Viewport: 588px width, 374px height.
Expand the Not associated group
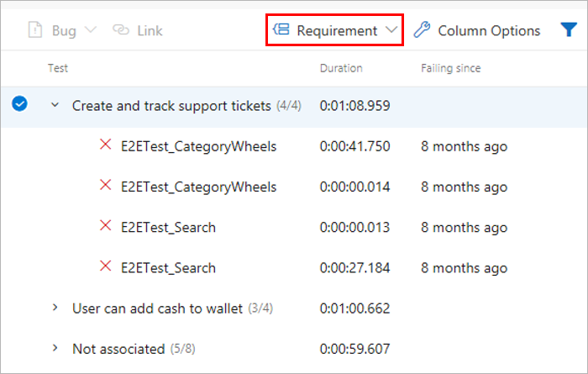pyautogui.click(x=55, y=348)
